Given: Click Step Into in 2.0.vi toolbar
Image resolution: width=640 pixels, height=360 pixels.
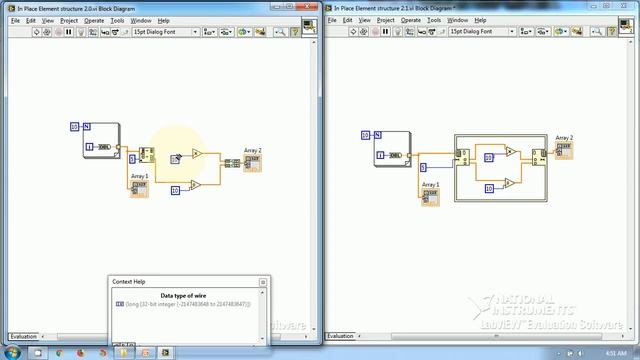Looking at the screenshot, I should (x=105, y=32).
